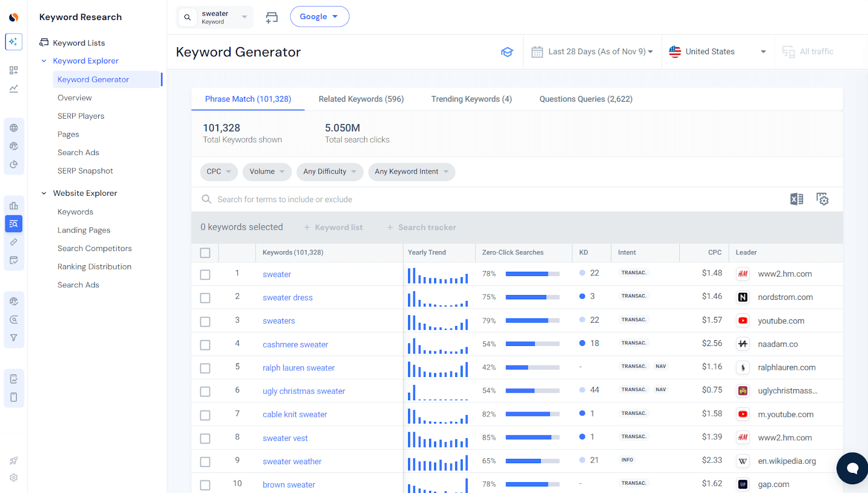The width and height of the screenshot is (868, 493).
Task: Select the header checkbox to choose all keywords
Action: pos(205,252)
